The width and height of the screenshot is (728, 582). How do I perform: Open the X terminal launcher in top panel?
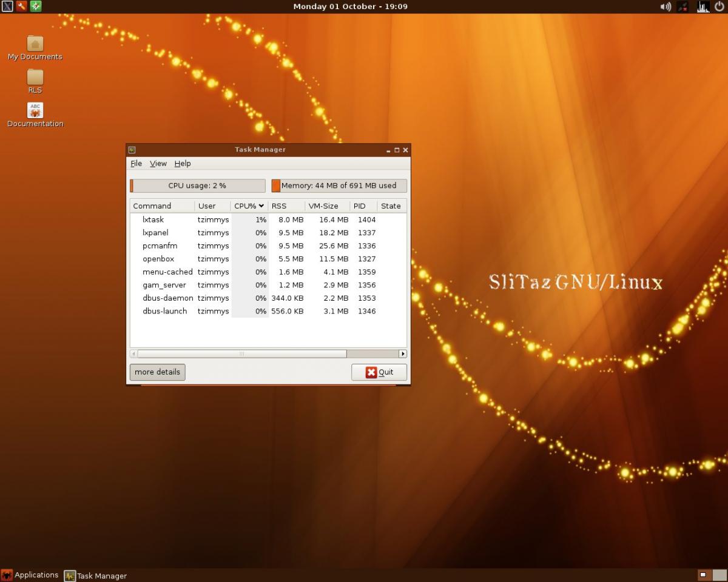point(7,6)
